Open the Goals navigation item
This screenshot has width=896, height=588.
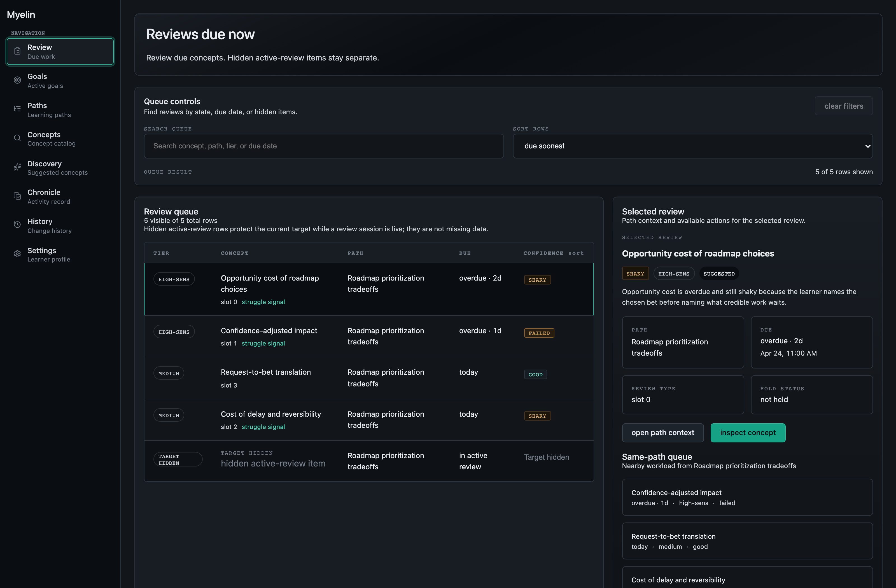tap(60, 81)
